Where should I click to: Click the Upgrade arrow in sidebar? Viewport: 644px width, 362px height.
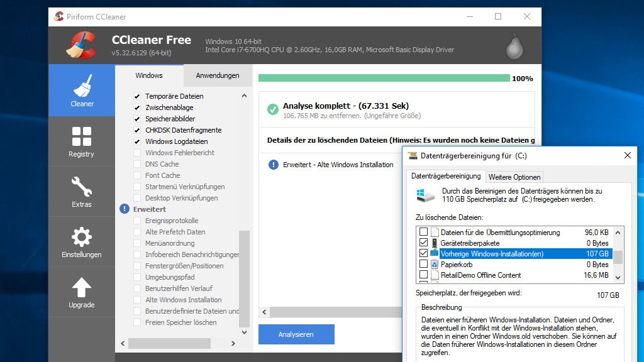(x=82, y=292)
